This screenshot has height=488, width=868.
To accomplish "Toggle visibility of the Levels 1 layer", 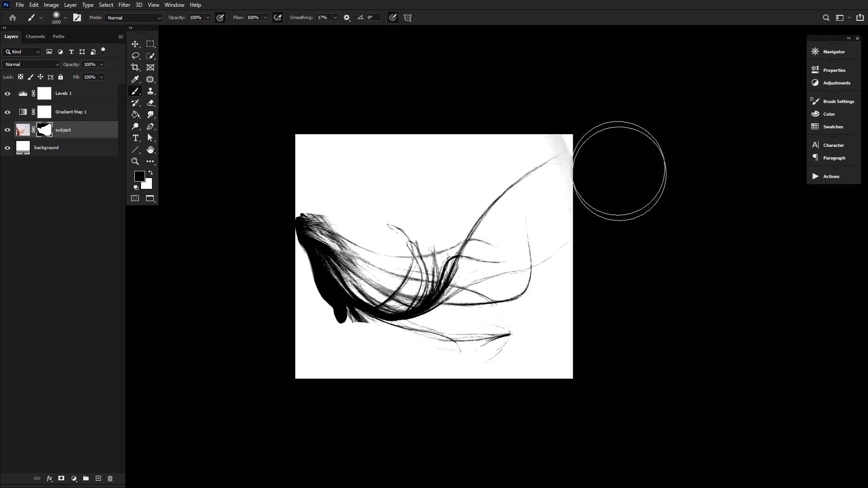I will click(x=7, y=93).
